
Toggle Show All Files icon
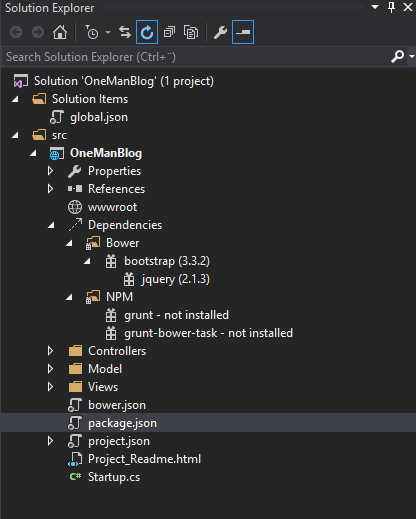[x=191, y=32]
